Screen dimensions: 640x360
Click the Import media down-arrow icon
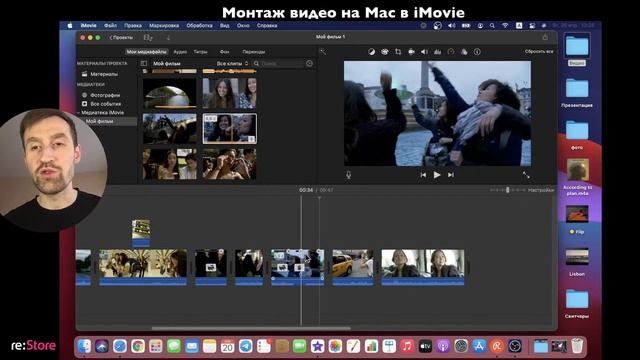tap(168, 38)
